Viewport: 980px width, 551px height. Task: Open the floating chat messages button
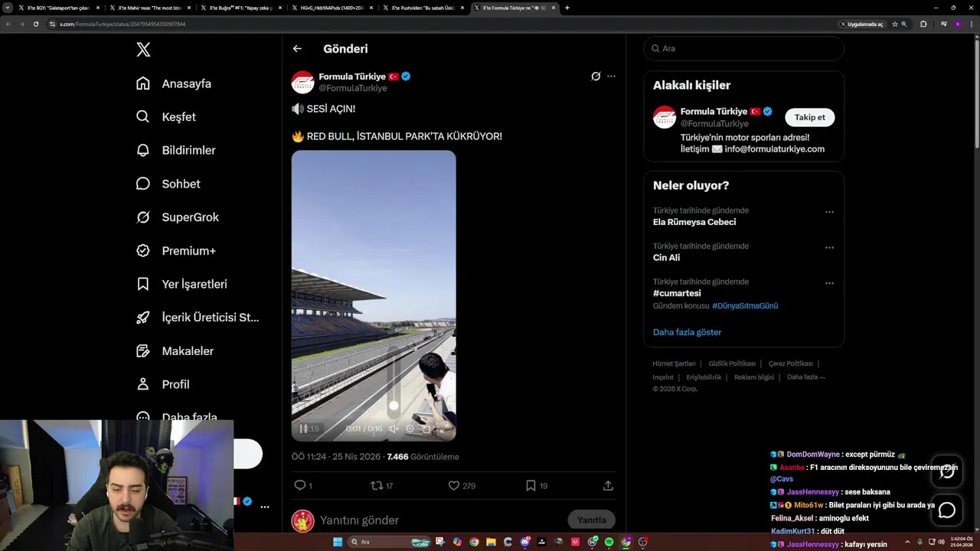pos(947,510)
